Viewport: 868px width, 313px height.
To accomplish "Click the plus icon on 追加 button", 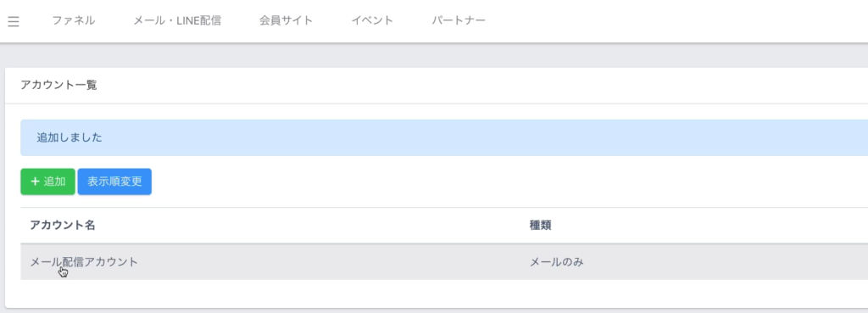I will click(x=35, y=182).
